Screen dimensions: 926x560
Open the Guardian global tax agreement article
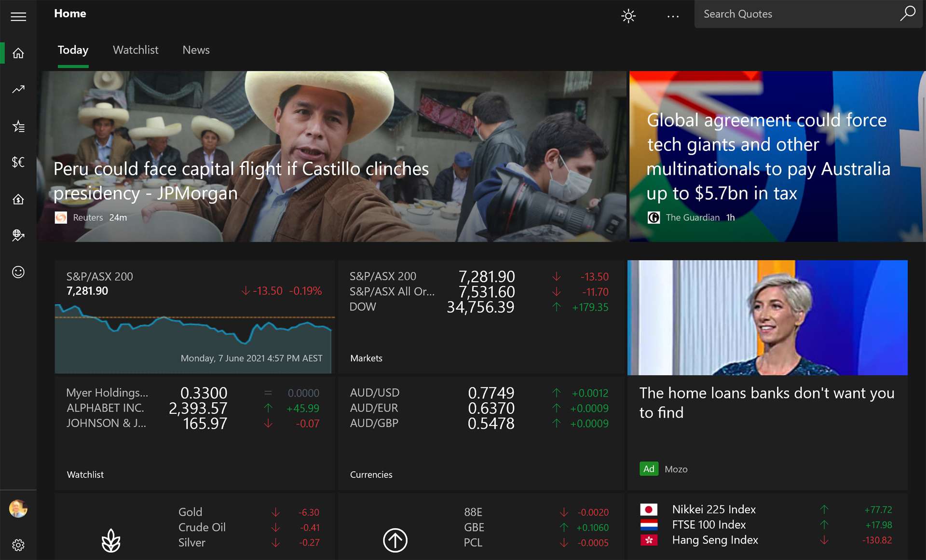pyautogui.click(x=777, y=156)
